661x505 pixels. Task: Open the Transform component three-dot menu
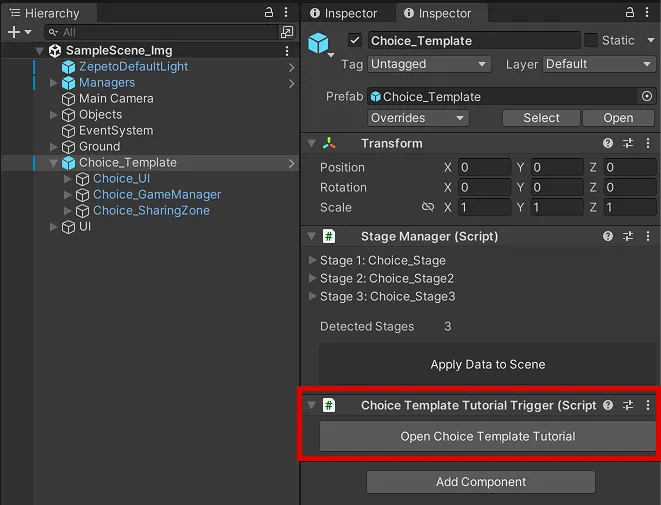click(648, 143)
